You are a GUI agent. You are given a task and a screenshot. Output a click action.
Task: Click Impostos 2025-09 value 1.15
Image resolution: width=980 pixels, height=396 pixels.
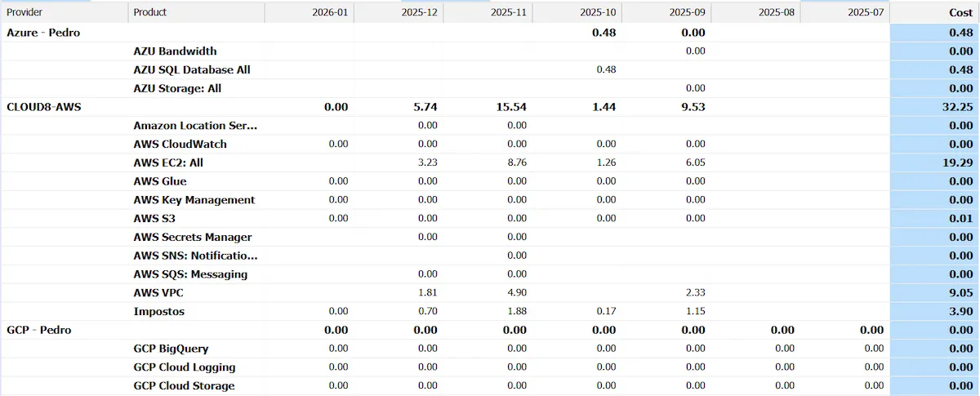[695, 312]
